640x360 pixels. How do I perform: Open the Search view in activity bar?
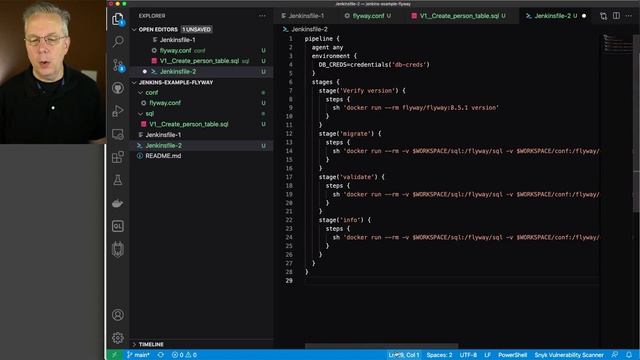118,41
